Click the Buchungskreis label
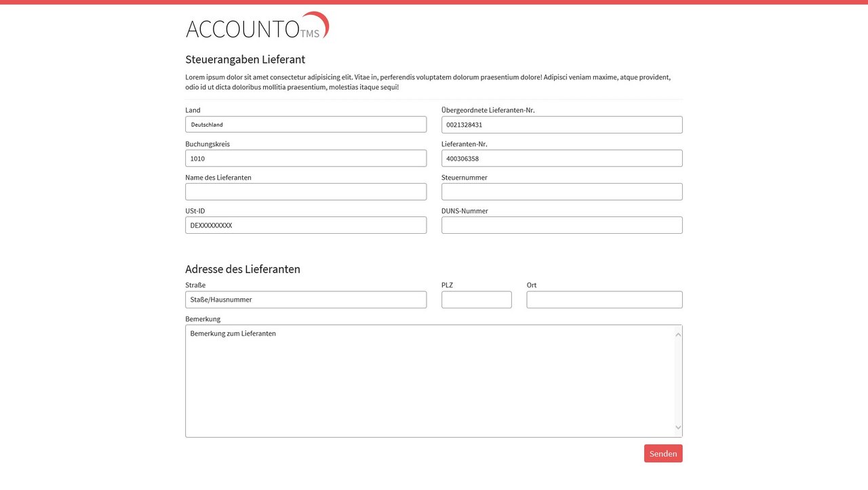Image resolution: width=868 pixels, height=490 pixels. click(x=208, y=144)
